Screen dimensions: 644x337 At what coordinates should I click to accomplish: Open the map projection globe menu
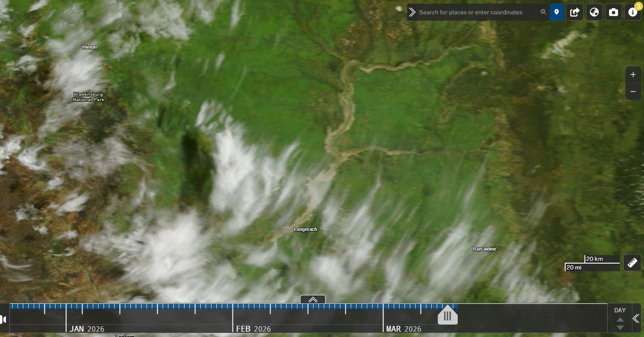tap(594, 12)
